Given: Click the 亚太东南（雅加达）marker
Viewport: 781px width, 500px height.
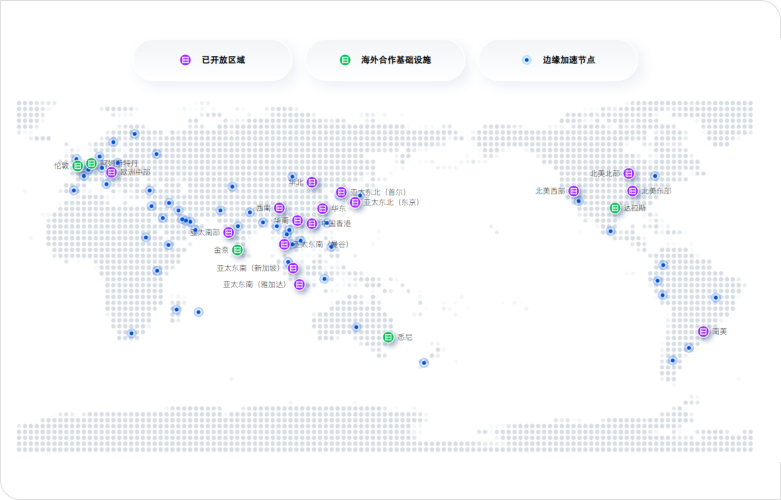Looking at the screenshot, I should [299, 284].
